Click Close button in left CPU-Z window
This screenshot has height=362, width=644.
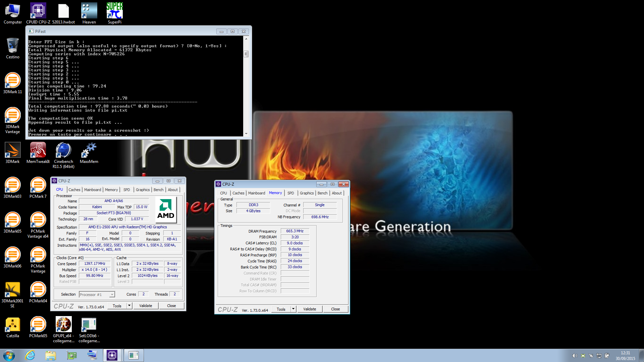pos(171,306)
